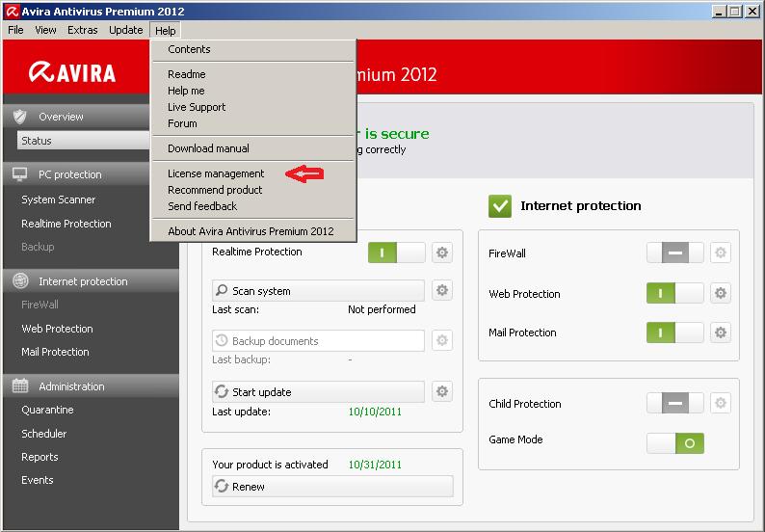Open the Update menu
The height and width of the screenshot is (532, 765).
click(x=126, y=30)
